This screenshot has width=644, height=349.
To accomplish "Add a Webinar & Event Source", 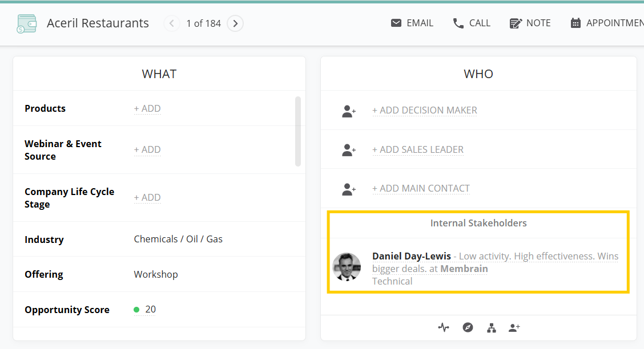I will 147,149.
